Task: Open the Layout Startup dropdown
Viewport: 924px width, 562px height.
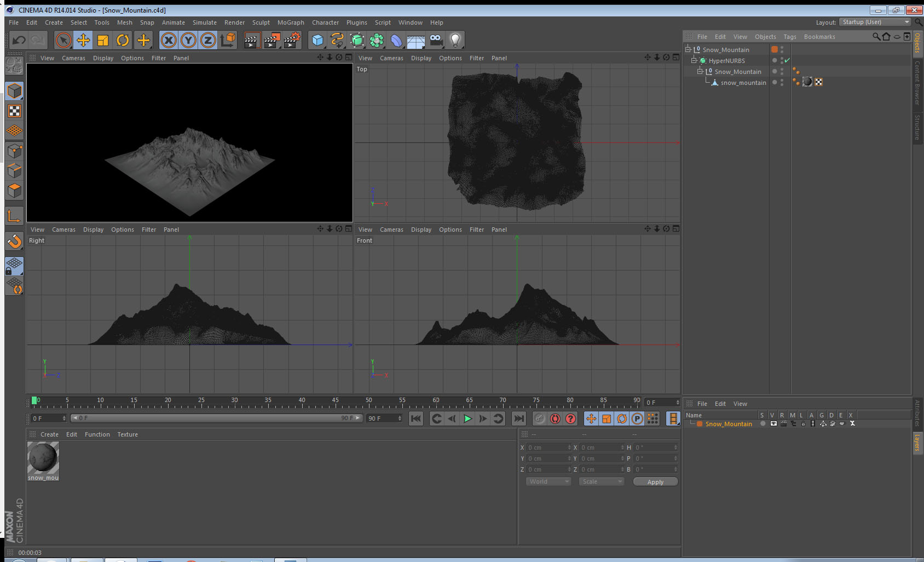Action: [875, 22]
